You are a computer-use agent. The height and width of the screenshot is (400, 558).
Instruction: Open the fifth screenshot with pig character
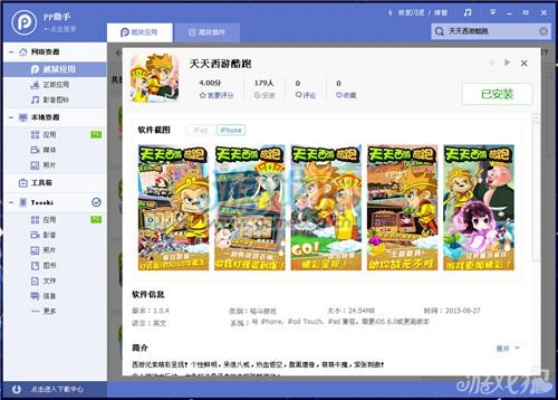pos(479,207)
